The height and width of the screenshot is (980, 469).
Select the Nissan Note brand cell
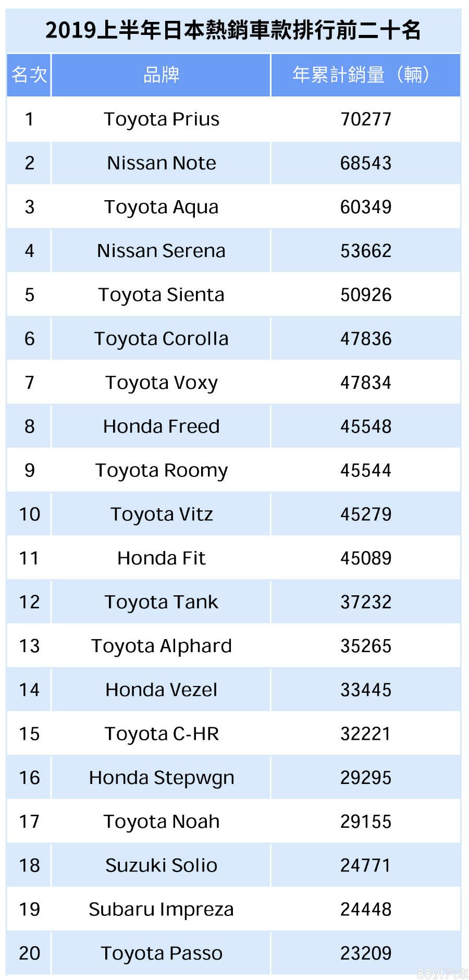point(161,163)
